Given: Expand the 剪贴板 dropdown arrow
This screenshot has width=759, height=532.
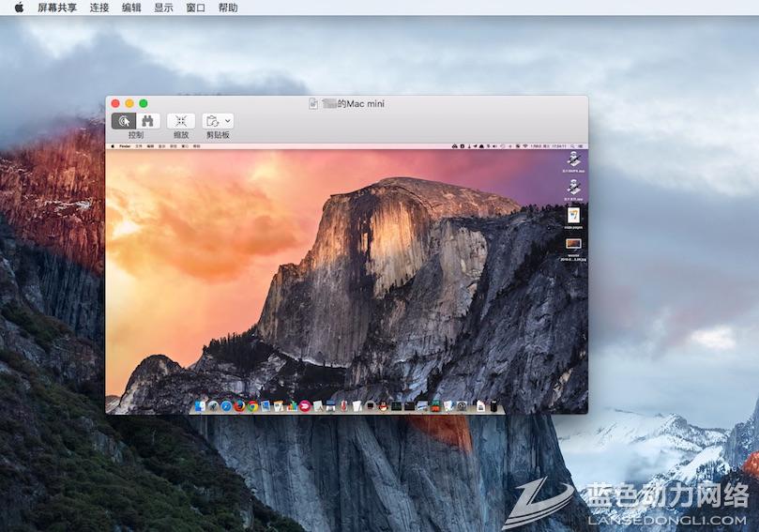Looking at the screenshot, I should point(228,121).
